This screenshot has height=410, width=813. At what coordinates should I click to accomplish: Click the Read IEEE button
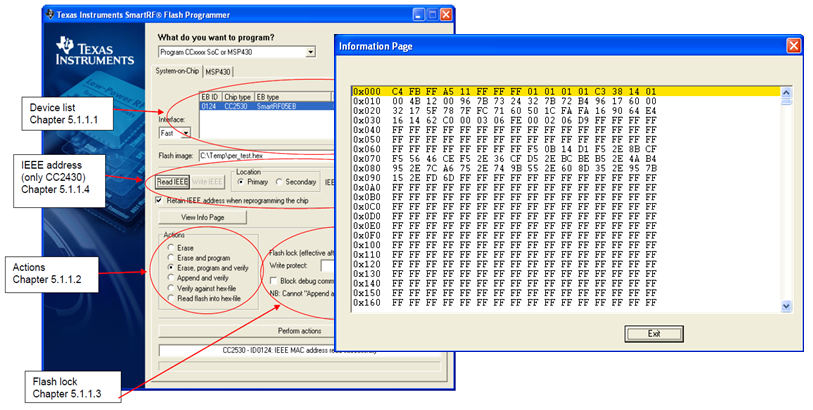pos(172,182)
